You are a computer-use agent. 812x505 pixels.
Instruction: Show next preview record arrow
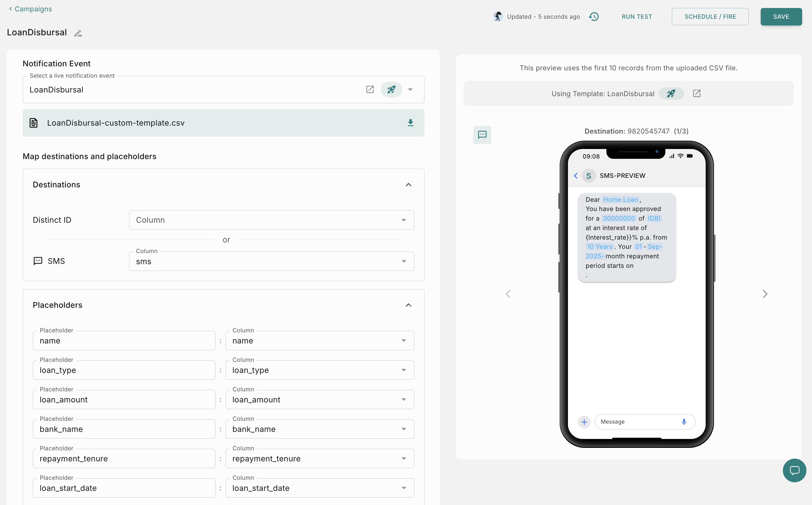click(x=765, y=294)
